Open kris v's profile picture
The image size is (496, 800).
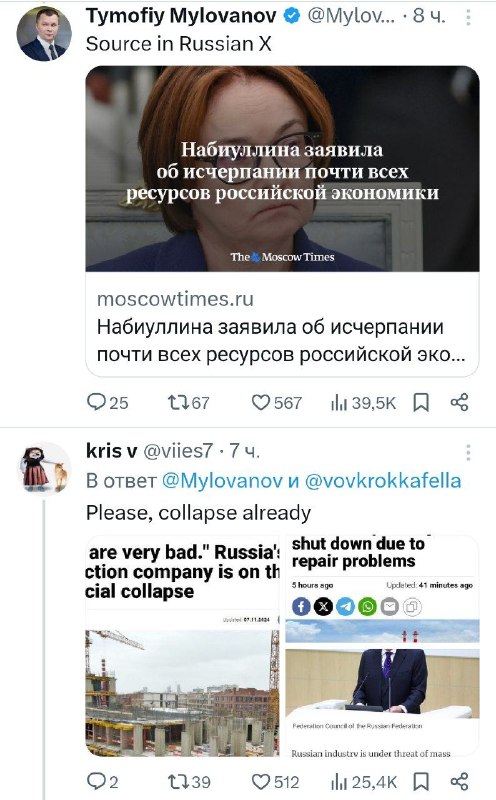[43, 469]
